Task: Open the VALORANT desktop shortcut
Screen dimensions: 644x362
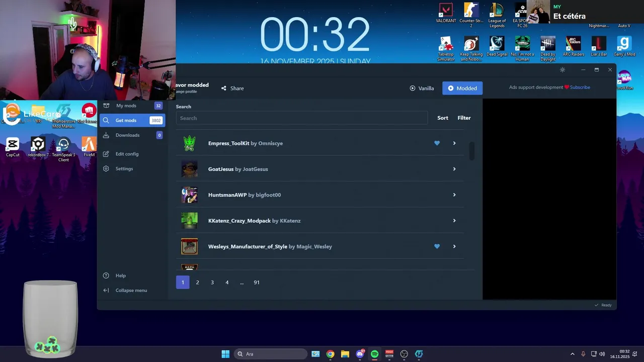Action: click(x=446, y=13)
